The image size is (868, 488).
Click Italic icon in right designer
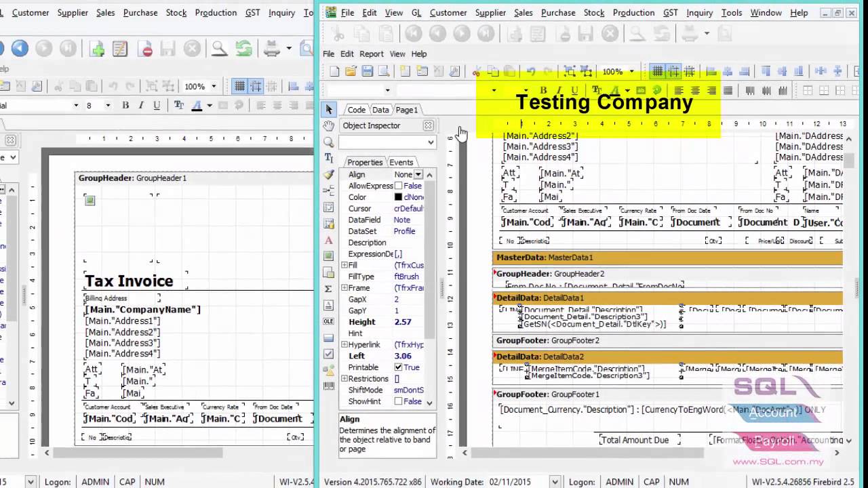point(559,90)
